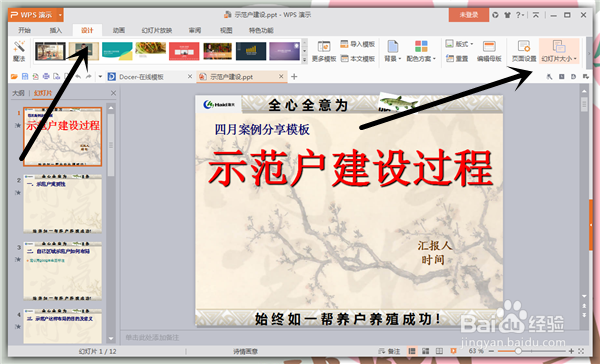Collapse the ribbon with the up-arrow icon
The image size is (600, 364).
[536, 15]
